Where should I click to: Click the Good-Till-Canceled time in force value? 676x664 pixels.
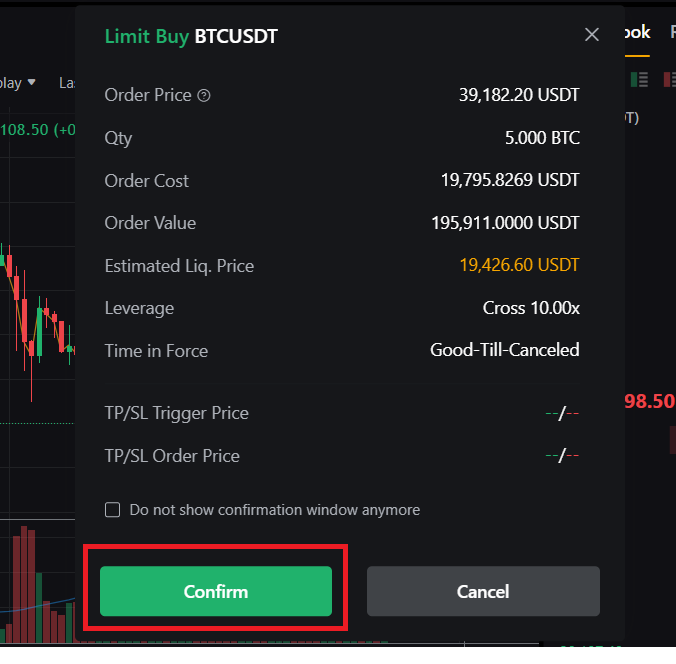point(504,350)
